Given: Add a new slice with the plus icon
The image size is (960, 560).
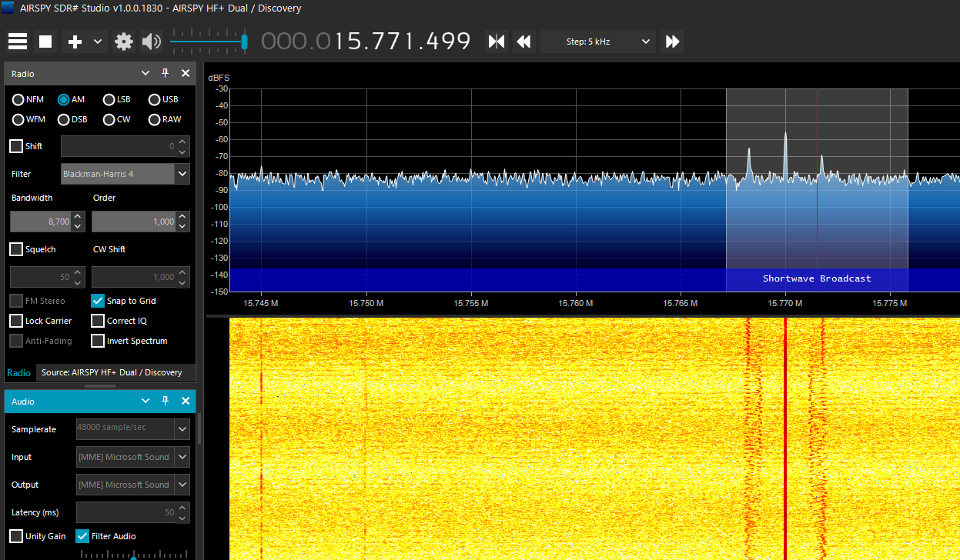Looking at the screenshot, I should coord(75,42).
